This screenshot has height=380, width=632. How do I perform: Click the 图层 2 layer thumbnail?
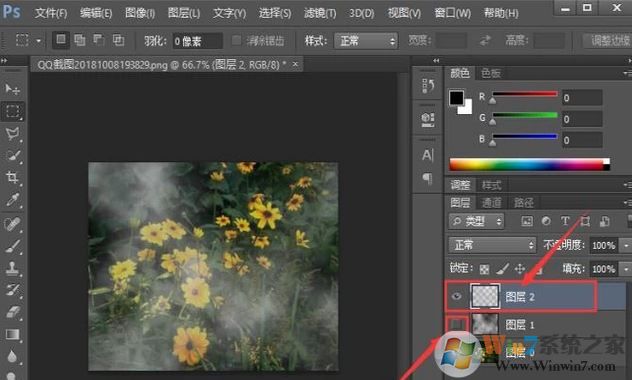click(485, 297)
